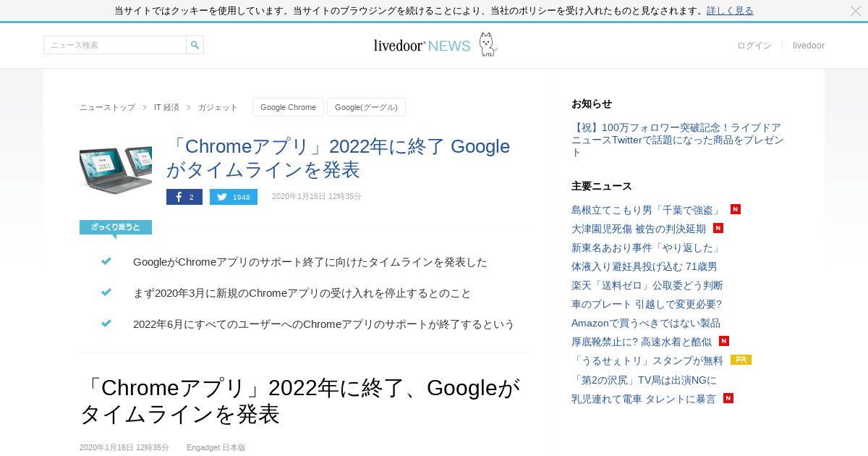Click the お知らせ sidebar heading

tap(592, 104)
